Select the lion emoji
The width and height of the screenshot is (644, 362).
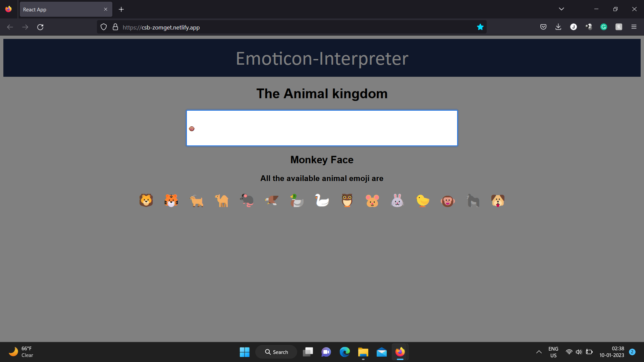click(146, 200)
